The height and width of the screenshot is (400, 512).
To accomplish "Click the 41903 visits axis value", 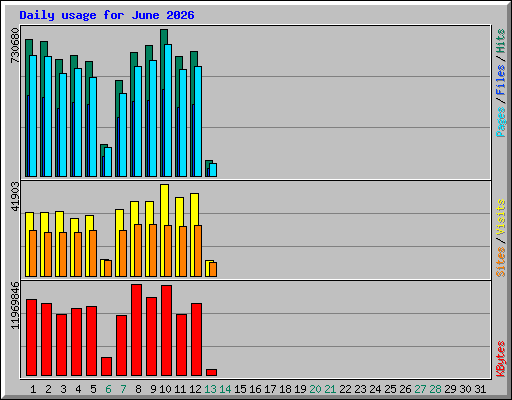I will [x=15, y=197].
